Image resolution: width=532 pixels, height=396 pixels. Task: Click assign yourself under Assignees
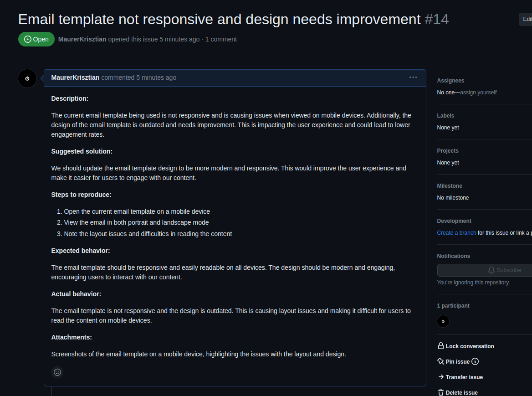pos(478,92)
